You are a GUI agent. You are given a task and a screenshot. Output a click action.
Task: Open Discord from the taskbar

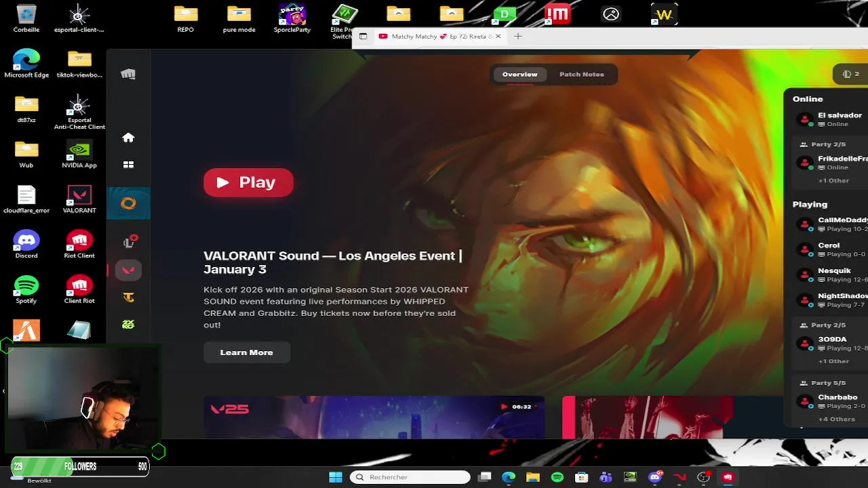(x=655, y=477)
